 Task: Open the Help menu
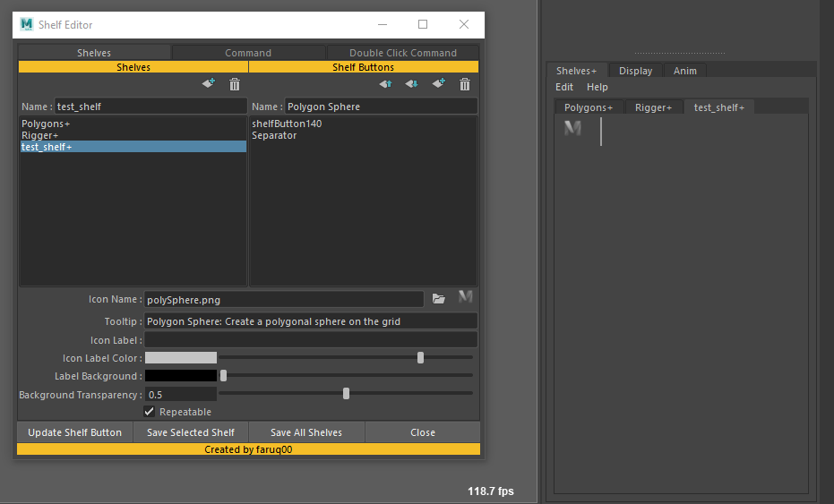pos(597,87)
